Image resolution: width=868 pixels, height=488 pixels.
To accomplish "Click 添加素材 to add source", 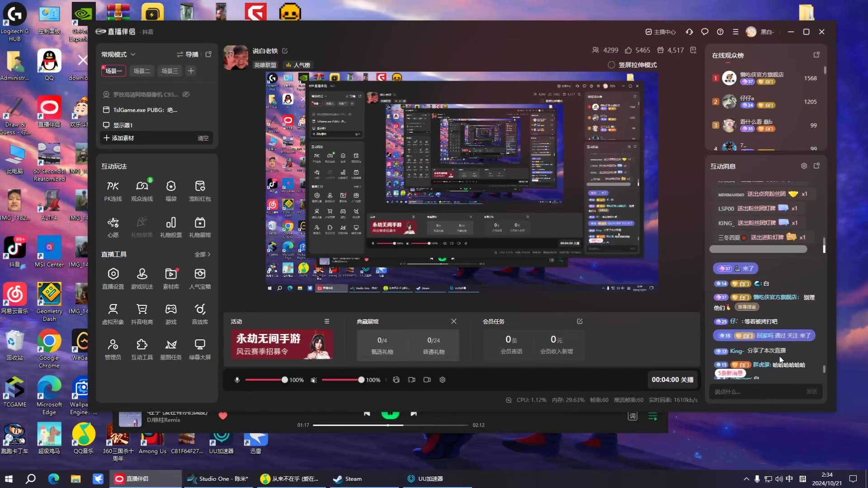I will tap(119, 138).
